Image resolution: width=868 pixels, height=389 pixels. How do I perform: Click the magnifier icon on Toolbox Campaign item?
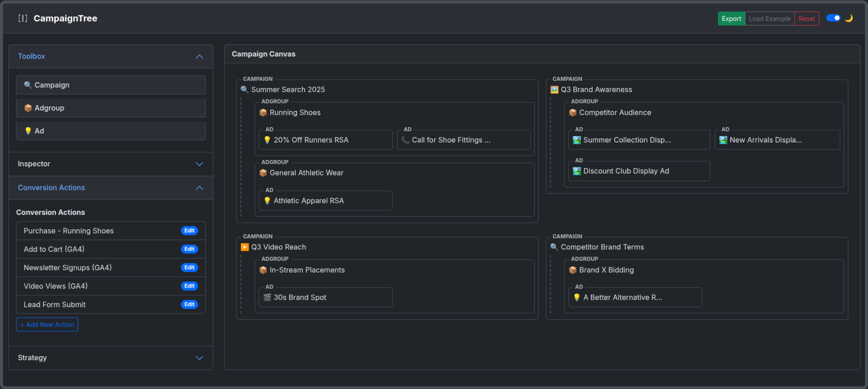(28, 85)
